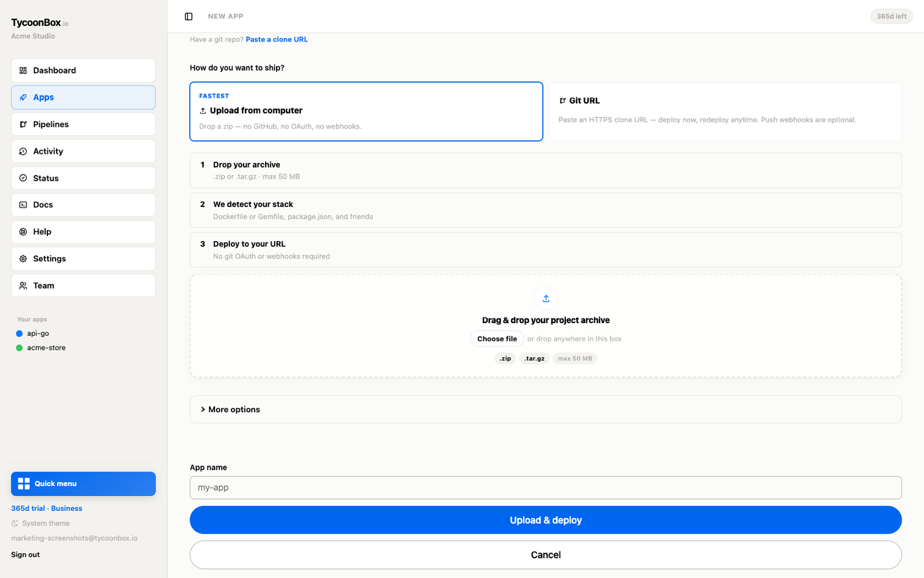Go to the Pipelines section
This screenshot has height=578, width=924.
[83, 124]
